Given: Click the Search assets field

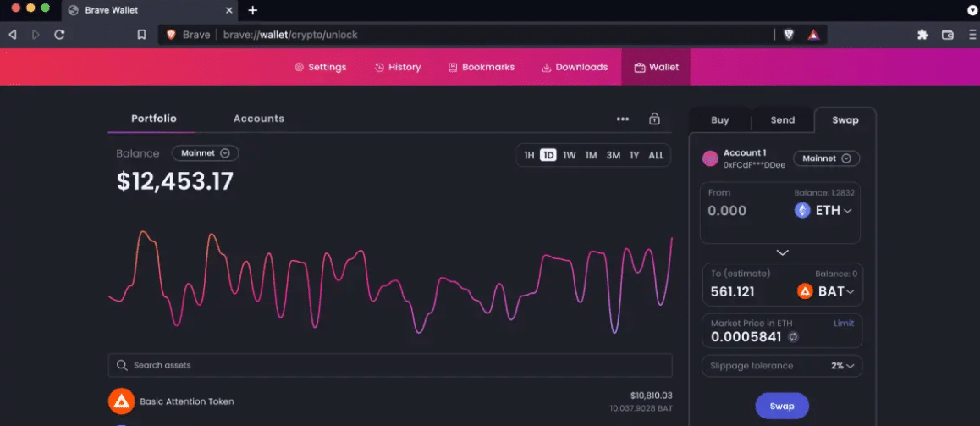Looking at the screenshot, I should [x=390, y=365].
